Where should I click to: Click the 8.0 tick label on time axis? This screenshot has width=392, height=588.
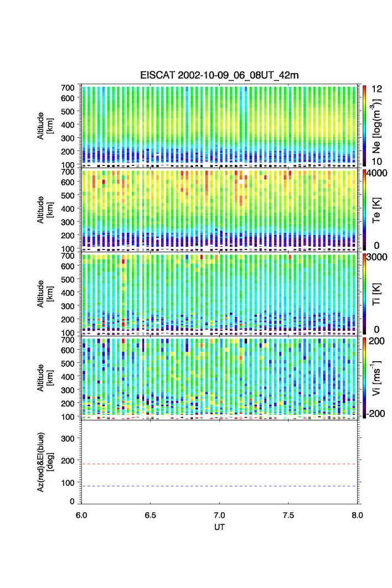(357, 515)
